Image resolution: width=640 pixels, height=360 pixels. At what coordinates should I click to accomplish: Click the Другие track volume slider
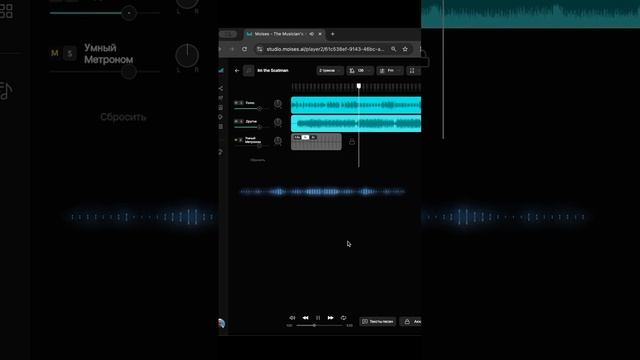250,127
